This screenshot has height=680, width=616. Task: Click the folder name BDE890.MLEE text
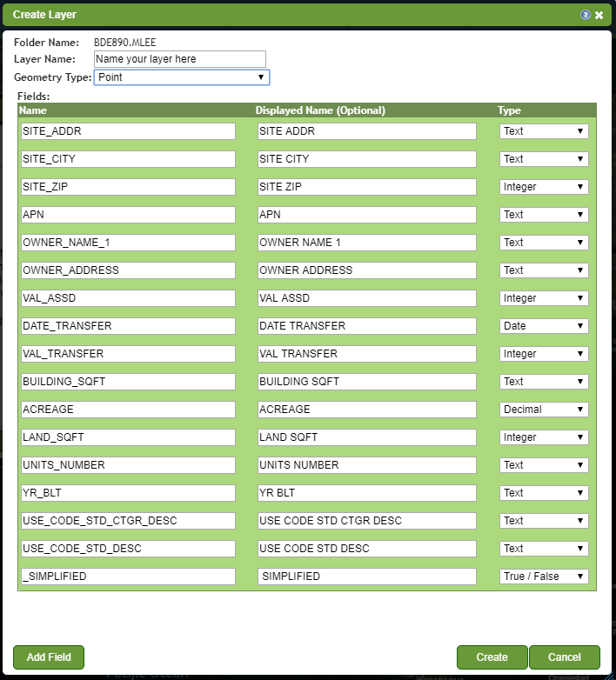pos(125,43)
